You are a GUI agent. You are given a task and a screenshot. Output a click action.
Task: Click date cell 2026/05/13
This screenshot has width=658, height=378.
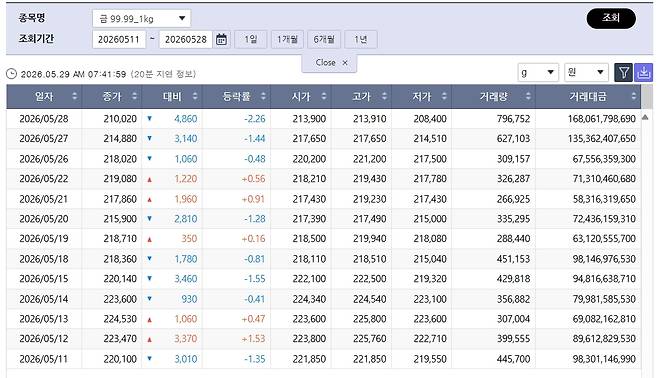point(44,319)
